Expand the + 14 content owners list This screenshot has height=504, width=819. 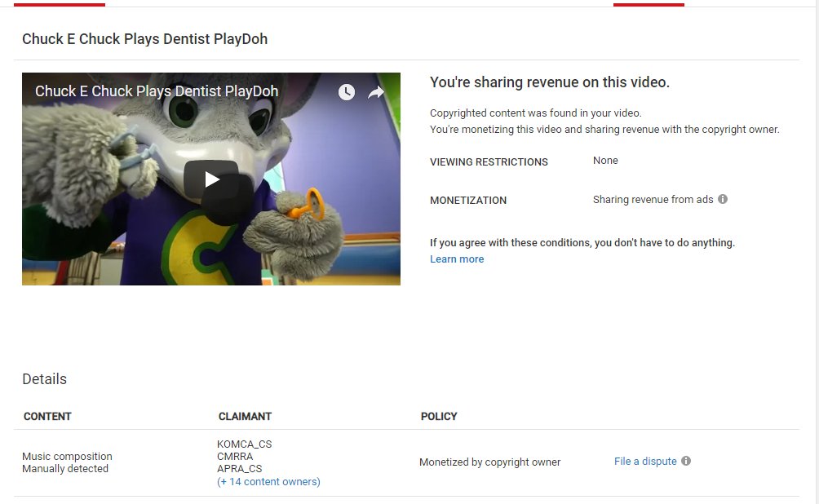[268, 481]
